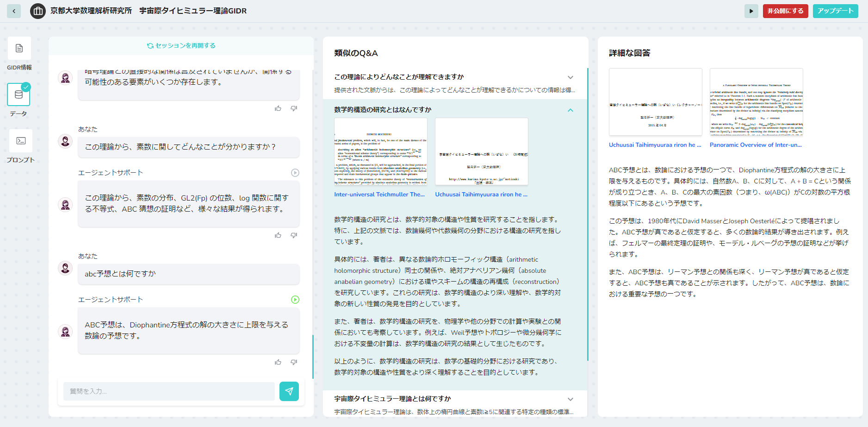Like the ABC予想 answer
The width and height of the screenshot is (868, 427).
(278, 362)
